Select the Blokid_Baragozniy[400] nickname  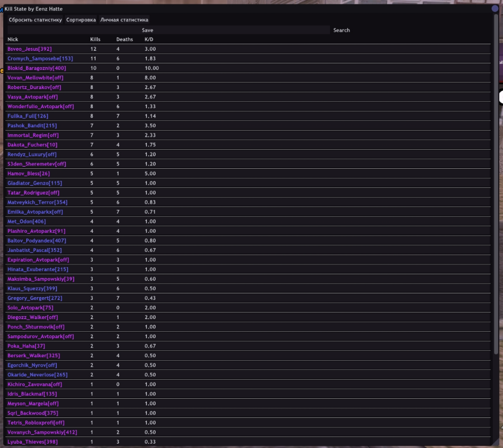[x=37, y=68]
